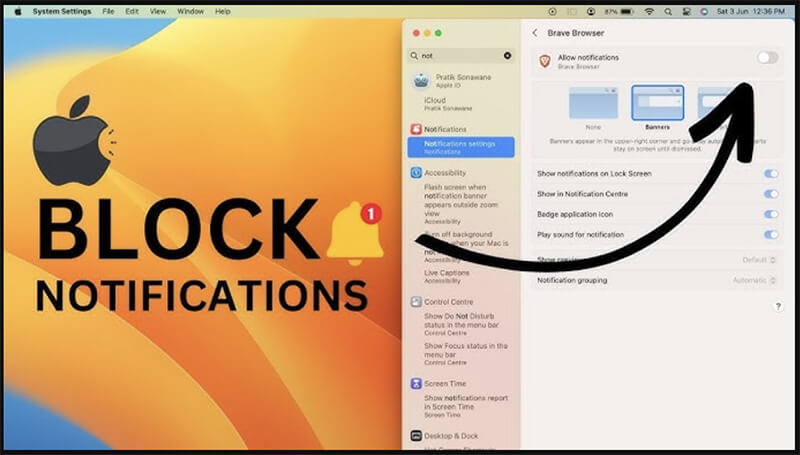This screenshot has width=800, height=455.
Task: Click the Siri icon in menu bar
Action: click(705, 11)
